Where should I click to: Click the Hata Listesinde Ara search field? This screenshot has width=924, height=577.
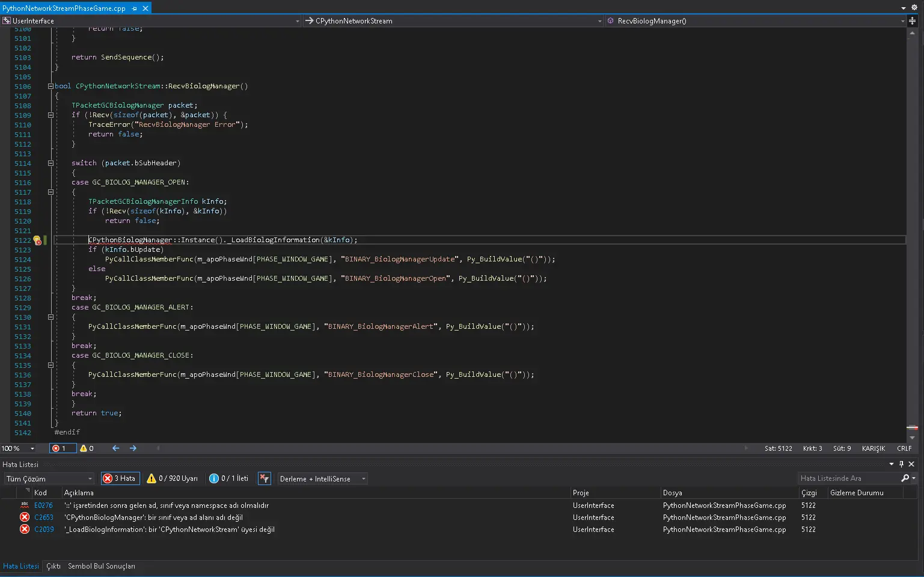(848, 478)
